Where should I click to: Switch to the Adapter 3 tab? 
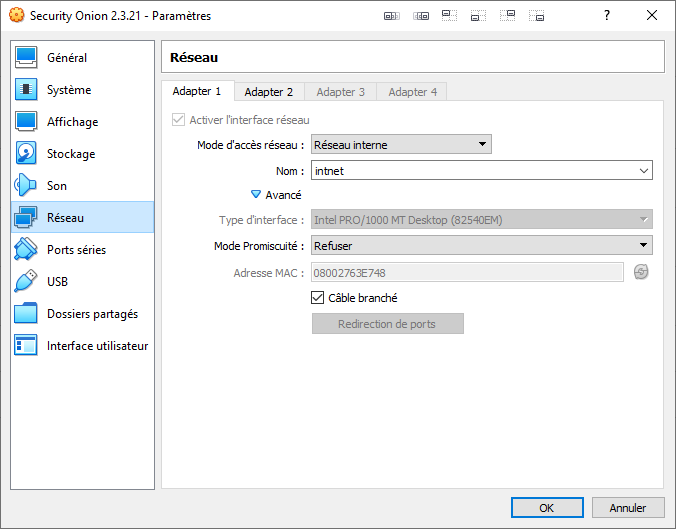(x=340, y=92)
